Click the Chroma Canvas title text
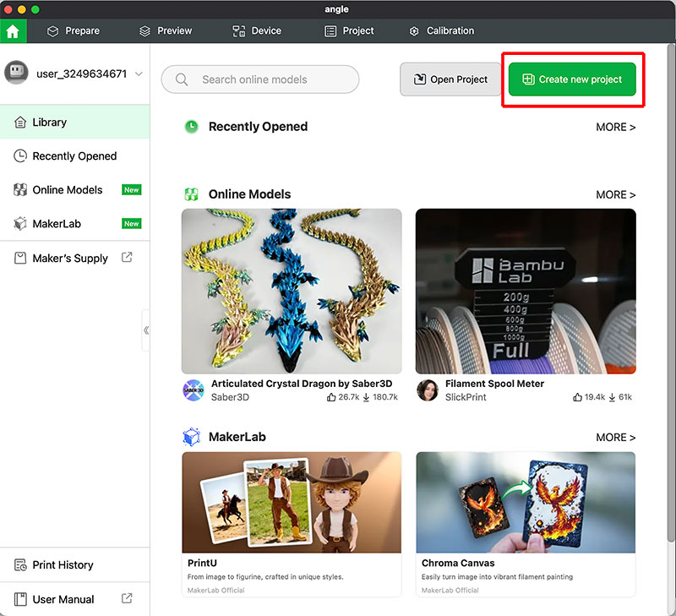This screenshot has height=616, width=676. [x=458, y=563]
